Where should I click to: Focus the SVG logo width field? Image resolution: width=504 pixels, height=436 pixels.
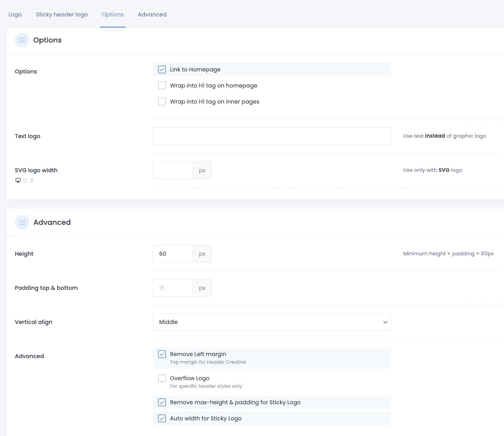tap(173, 170)
